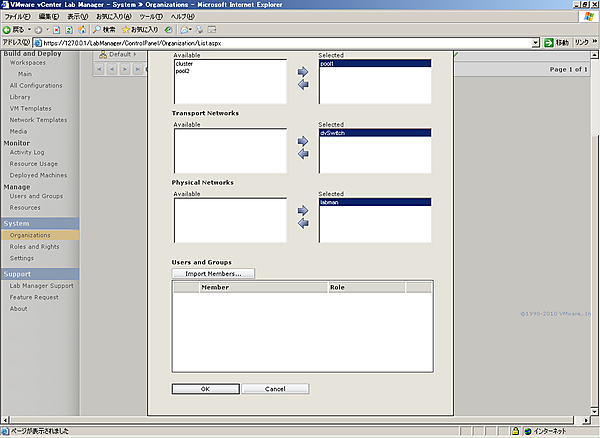The image size is (600, 438).
Task: Expand the Links toolbar chevron
Action: click(x=595, y=42)
